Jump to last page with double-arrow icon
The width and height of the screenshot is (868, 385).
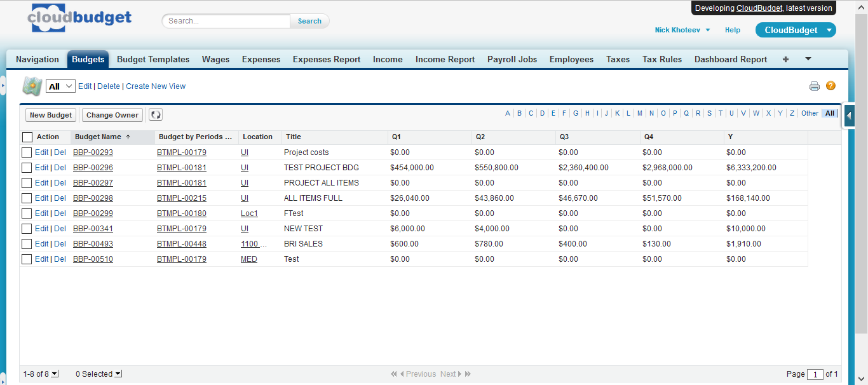(468, 374)
